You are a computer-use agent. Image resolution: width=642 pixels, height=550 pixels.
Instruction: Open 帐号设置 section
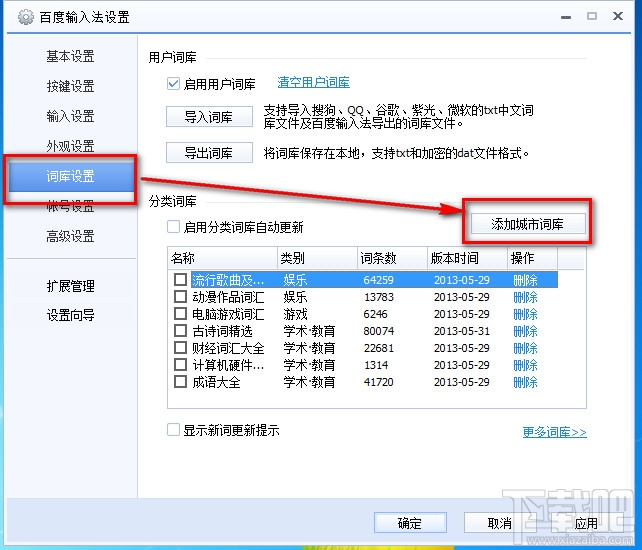[70, 206]
